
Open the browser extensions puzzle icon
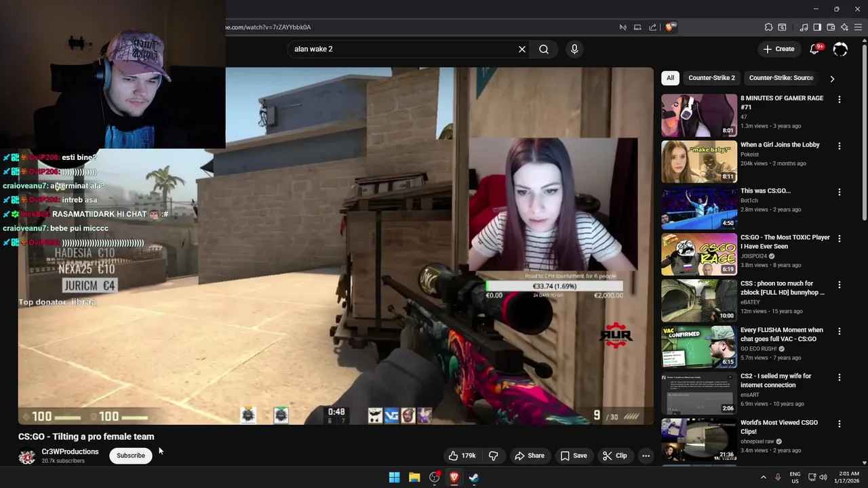coord(768,27)
